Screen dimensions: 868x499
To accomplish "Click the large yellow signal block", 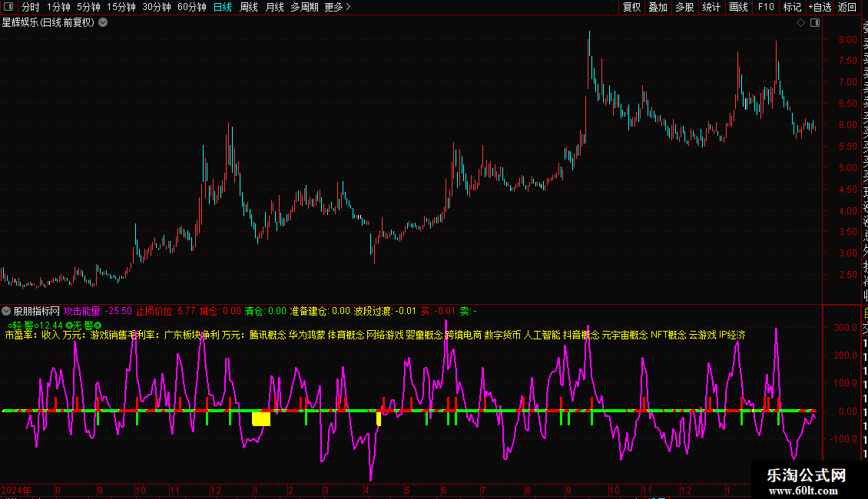I will coord(261,419).
